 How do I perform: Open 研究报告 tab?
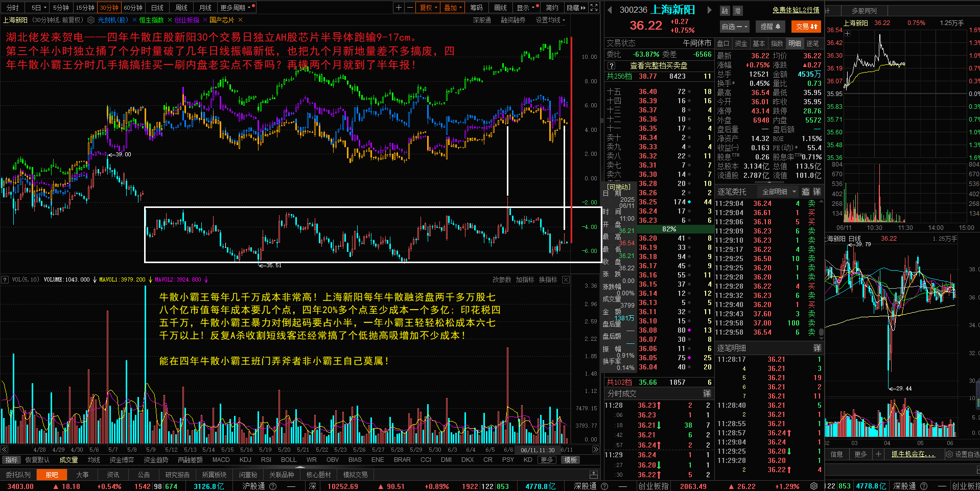(177, 475)
